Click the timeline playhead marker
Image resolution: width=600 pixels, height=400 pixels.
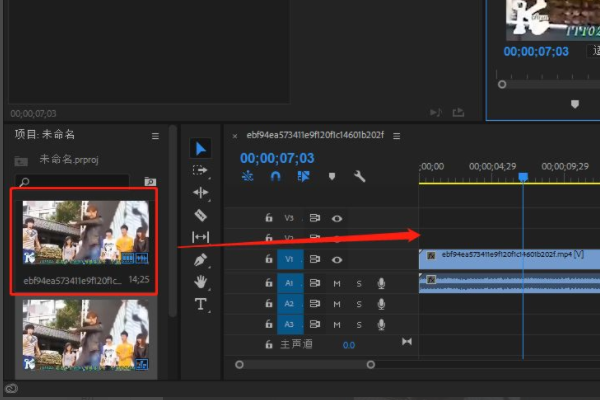click(x=522, y=177)
